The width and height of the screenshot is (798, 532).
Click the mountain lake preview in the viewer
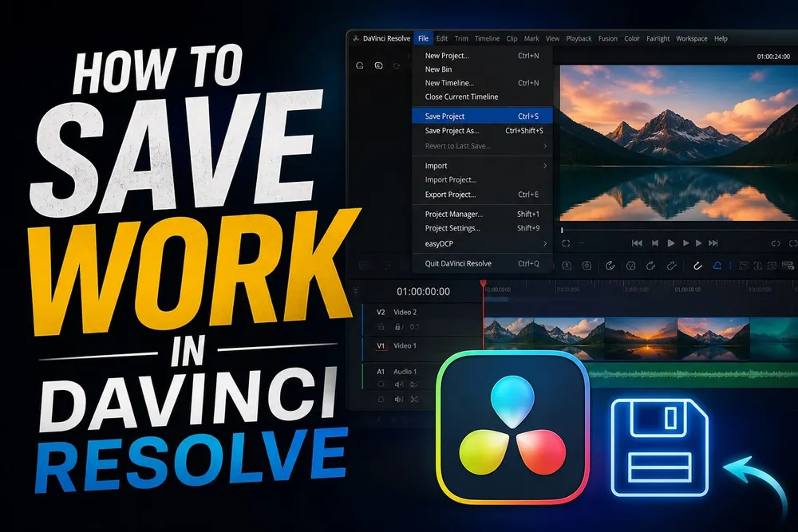[679, 143]
